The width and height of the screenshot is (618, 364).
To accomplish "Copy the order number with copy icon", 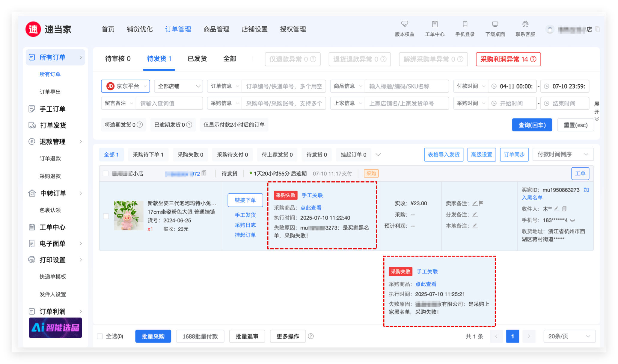I will (204, 173).
